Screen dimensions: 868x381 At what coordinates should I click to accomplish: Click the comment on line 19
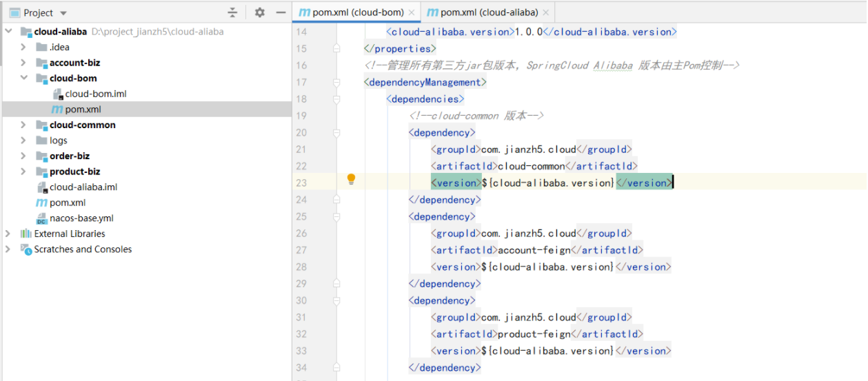tap(477, 116)
